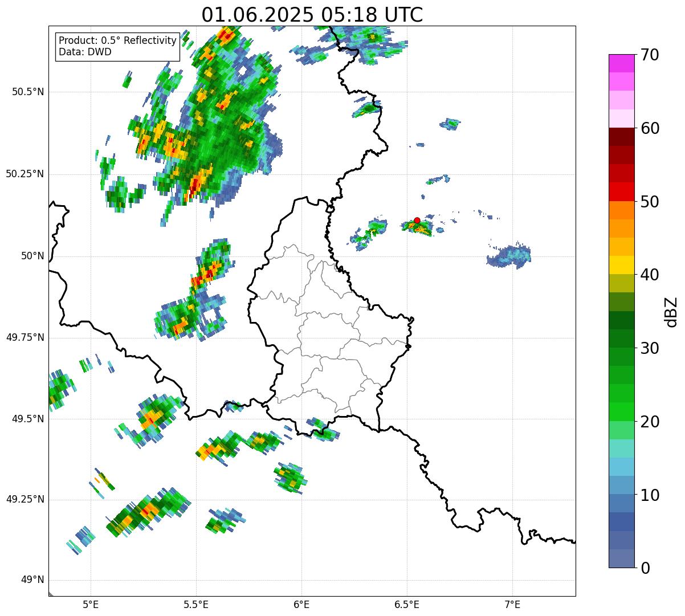Click the 50°N latitude label
The height and width of the screenshot is (616, 685).
coord(32,256)
